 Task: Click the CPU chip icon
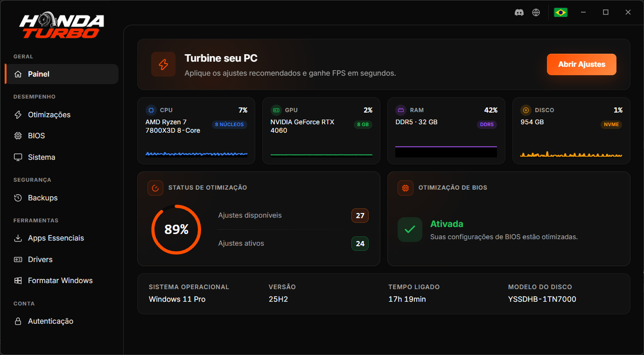(x=151, y=110)
